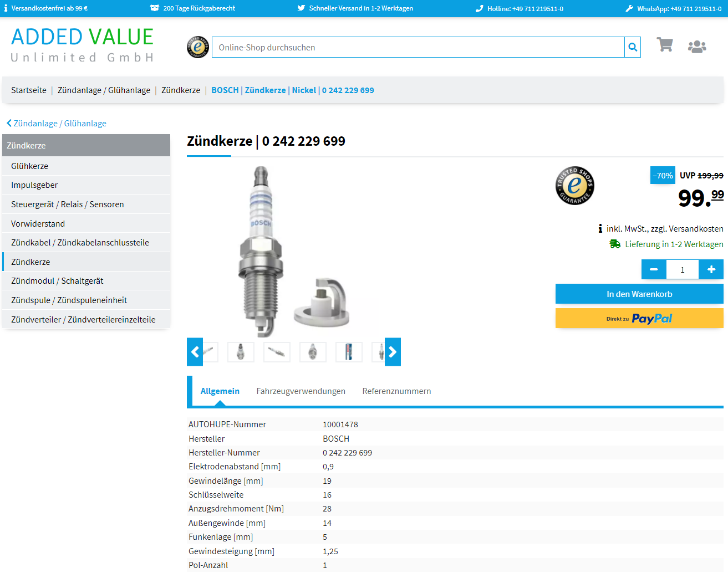Click the phone icon next to Hotline
The image size is (728, 573).
480,8
